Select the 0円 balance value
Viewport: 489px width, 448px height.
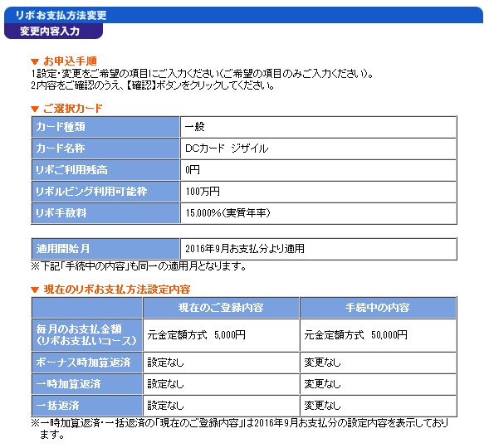click(x=193, y=170)
